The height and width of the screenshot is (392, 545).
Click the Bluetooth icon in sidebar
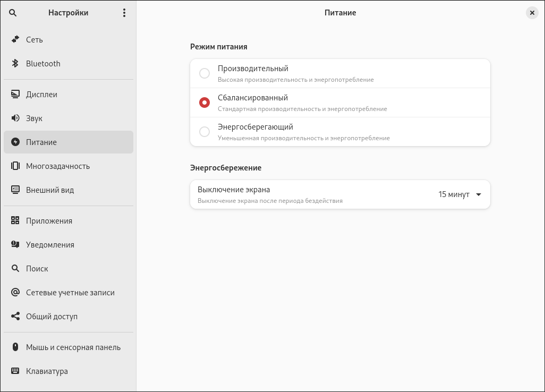[15, 64]
